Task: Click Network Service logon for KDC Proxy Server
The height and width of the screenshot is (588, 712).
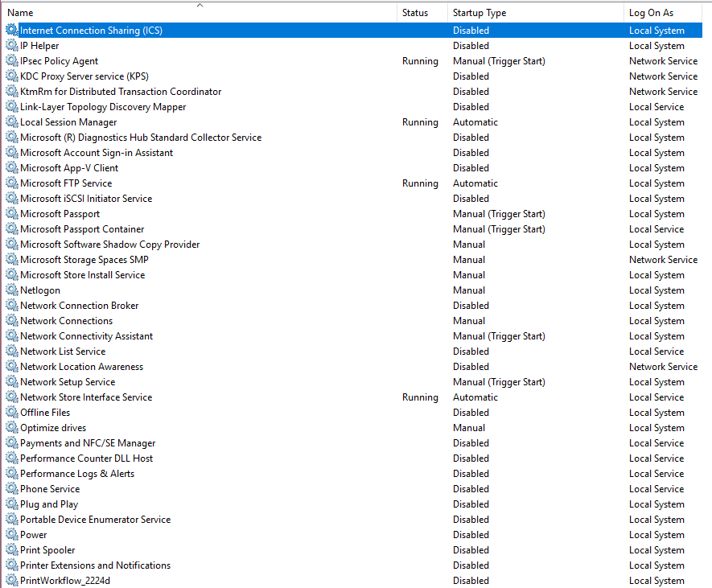Action: click(664, 76)
